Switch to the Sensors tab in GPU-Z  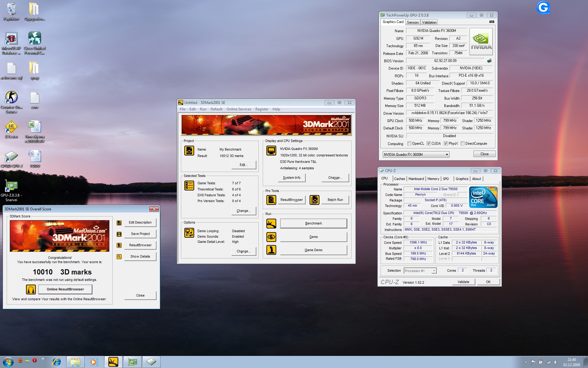tap(413, 22)
